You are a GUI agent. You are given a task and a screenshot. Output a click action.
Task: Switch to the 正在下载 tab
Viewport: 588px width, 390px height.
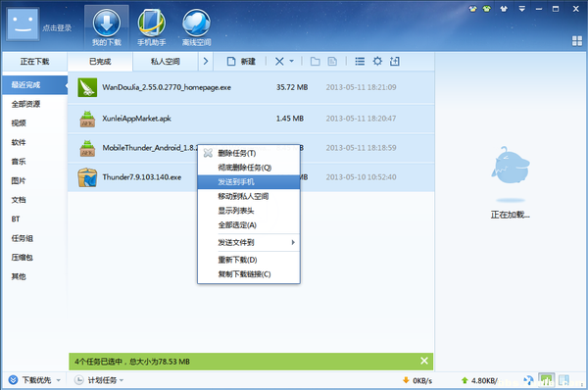point(34,62)
